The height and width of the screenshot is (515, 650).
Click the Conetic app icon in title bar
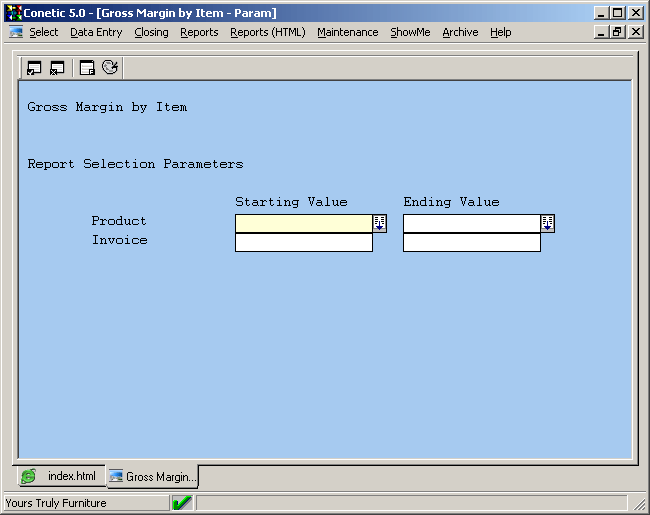click(14, 13)
